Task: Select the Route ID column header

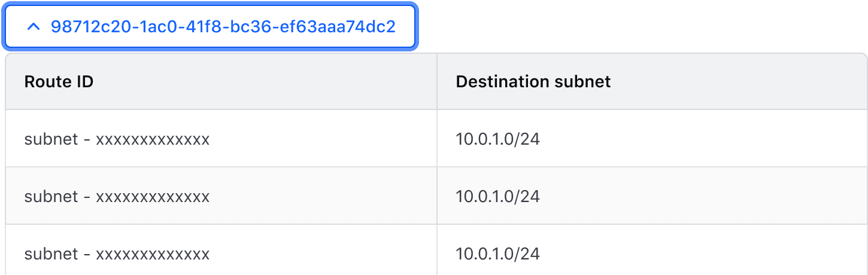Action: [x=59, y=82]
